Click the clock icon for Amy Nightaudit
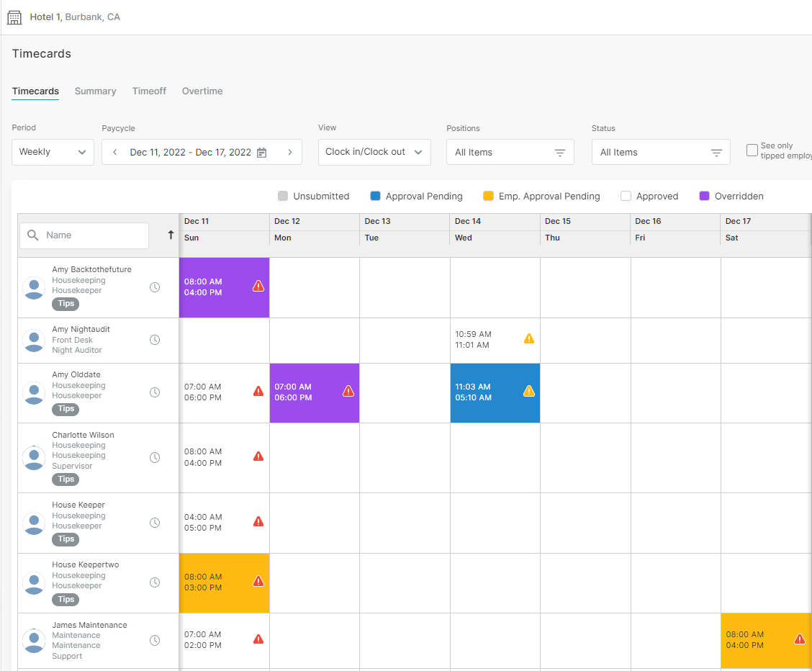The width and height of the screenshot is (812, 671). pyautogui.click(x=155, y=340)
